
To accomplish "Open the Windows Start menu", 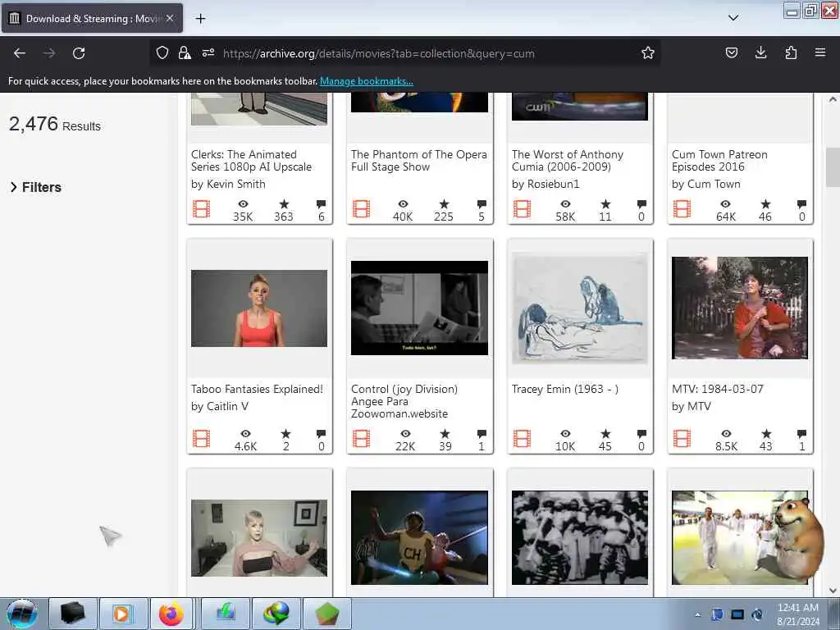I will (x=22, y=614).
